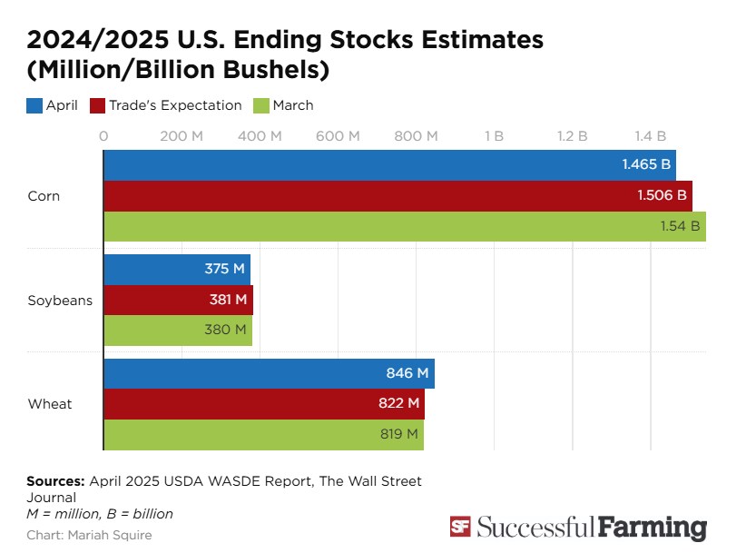Select the Corn April 1.465 B bar
Screen dimensions: 756x553
[389, 165]
